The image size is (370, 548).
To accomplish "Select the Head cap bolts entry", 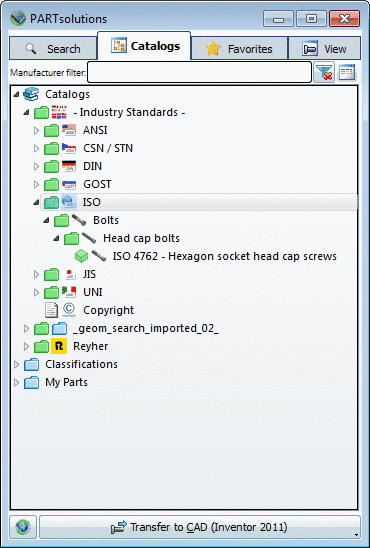I will [141, 238].
